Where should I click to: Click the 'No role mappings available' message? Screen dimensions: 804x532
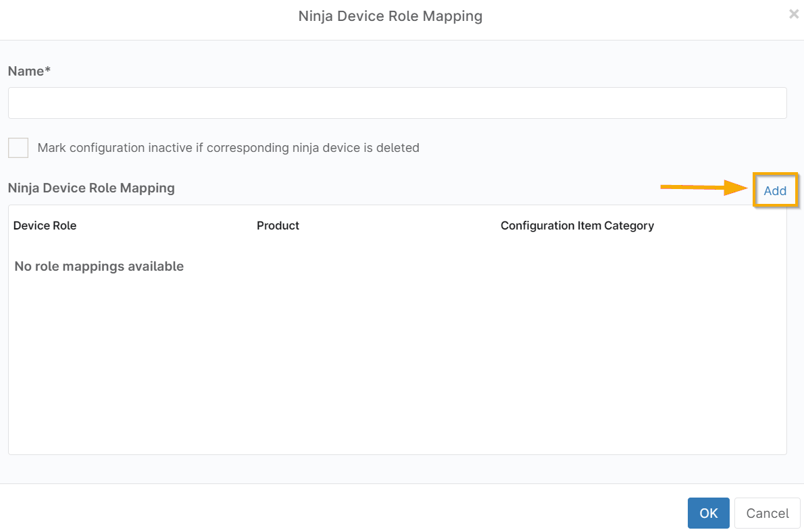tap(99, 267)
